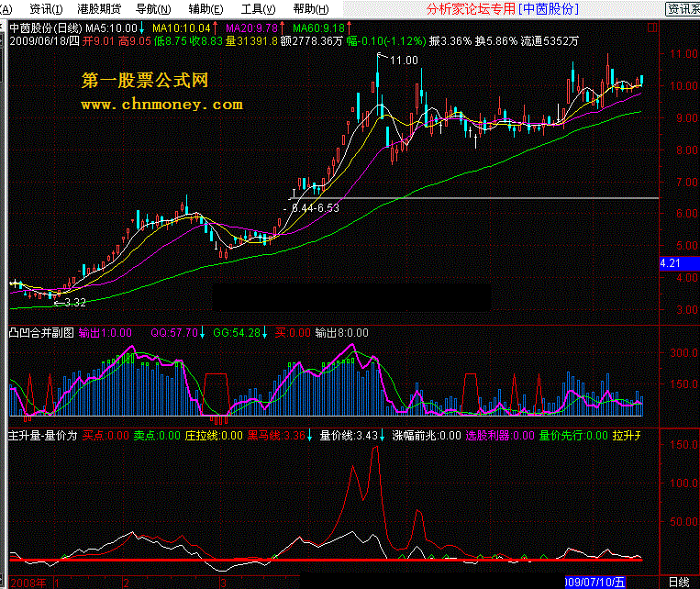
Task: Click the red square icon at chart corner
Action: 652,28
